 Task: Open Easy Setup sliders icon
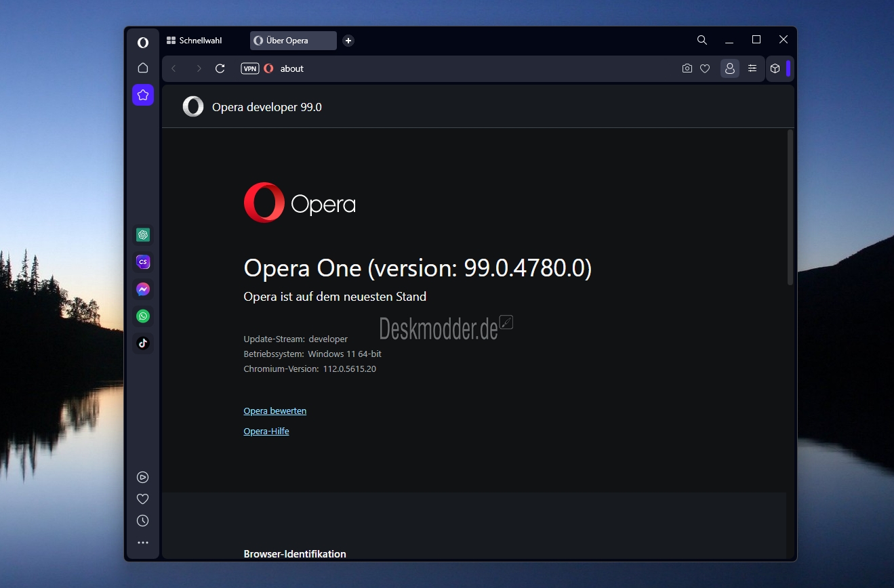click(752, 68)
